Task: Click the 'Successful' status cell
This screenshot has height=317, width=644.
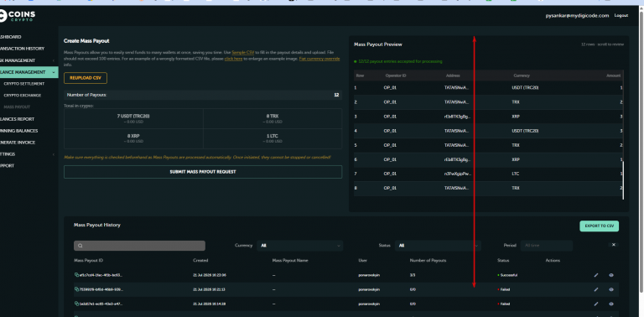Action: click(507, 275)
